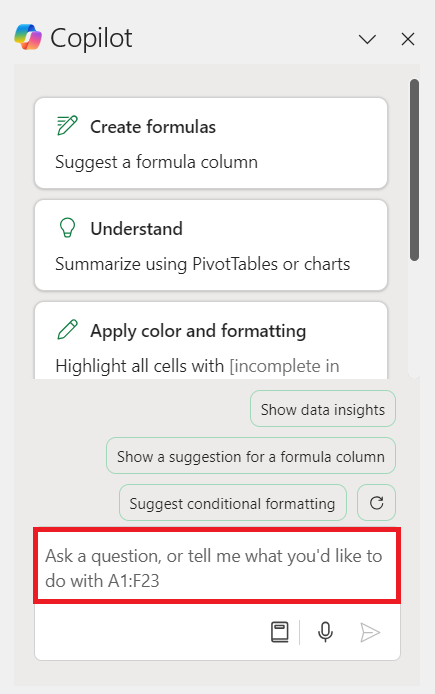
Task: Focus the Ask a question input box
Action: (x=217, y=567)
